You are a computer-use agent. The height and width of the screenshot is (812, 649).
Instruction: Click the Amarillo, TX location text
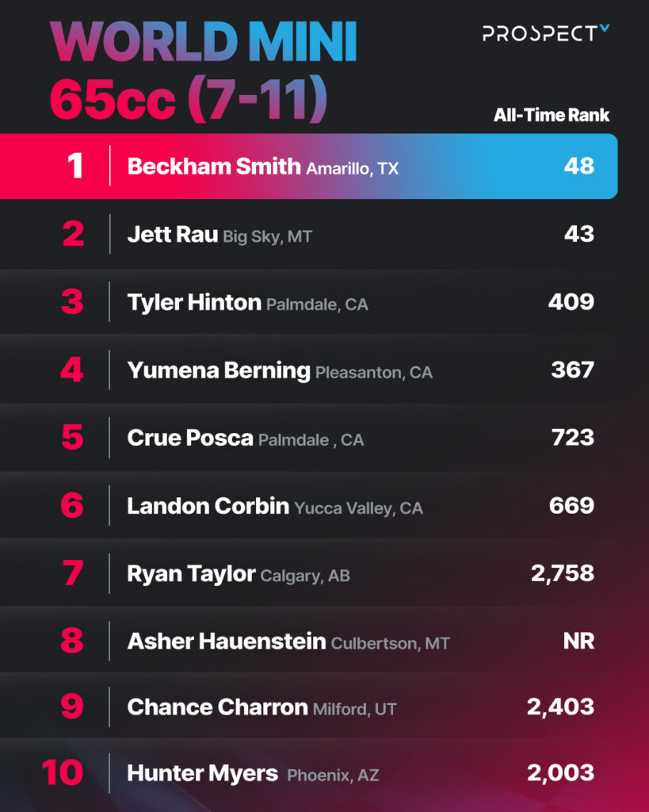(352, 168)
